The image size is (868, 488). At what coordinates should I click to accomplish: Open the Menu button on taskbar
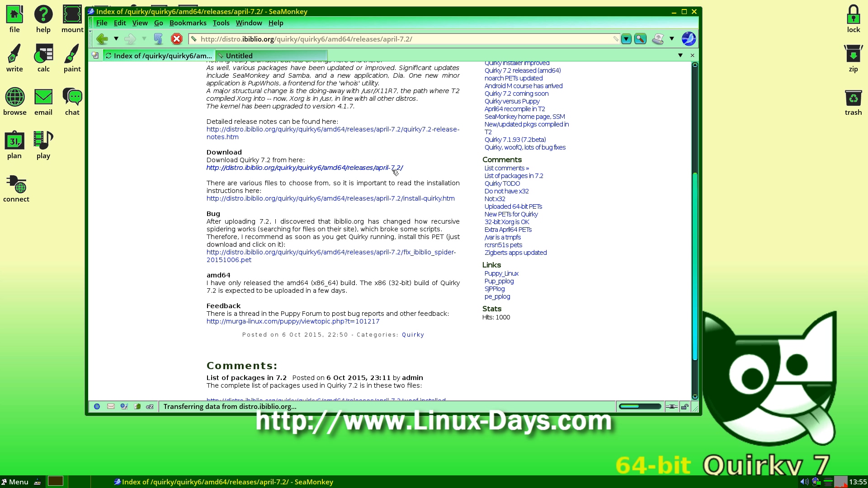(15, 482)
